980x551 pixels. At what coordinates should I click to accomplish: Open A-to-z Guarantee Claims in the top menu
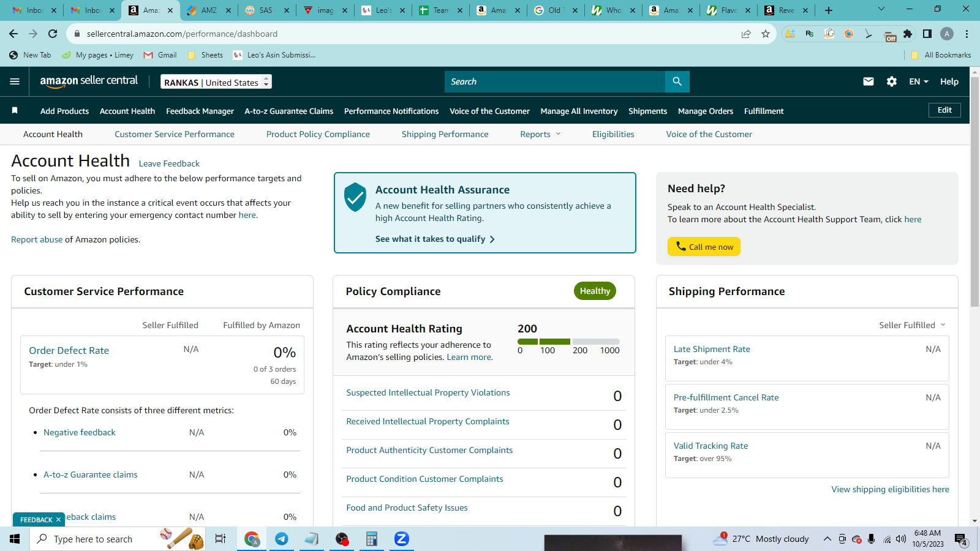289,111
